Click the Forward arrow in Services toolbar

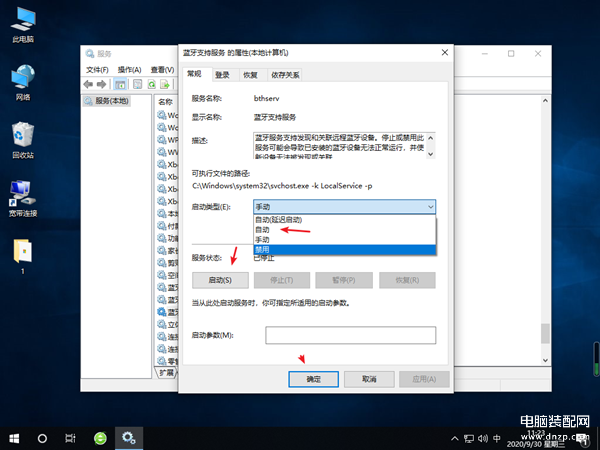101,84
